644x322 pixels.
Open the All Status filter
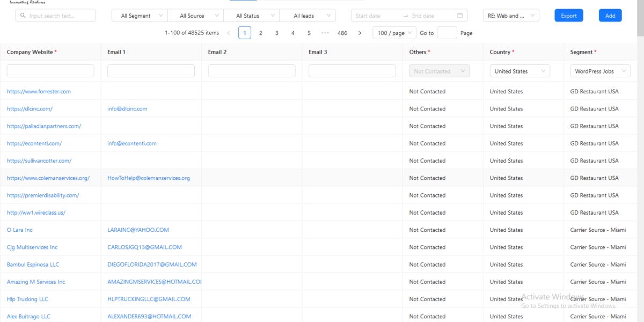tap(251, 16)
